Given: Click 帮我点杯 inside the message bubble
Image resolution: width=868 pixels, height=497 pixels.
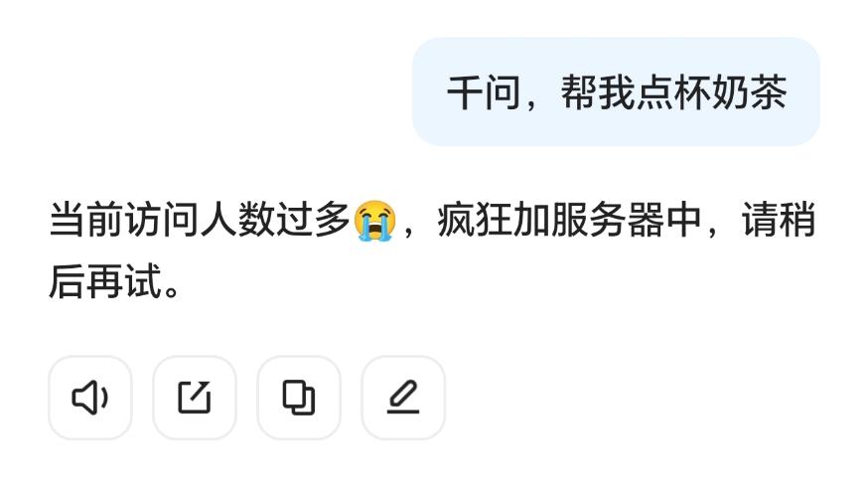Looking at the screenshot, I should [x=636, y=92].
